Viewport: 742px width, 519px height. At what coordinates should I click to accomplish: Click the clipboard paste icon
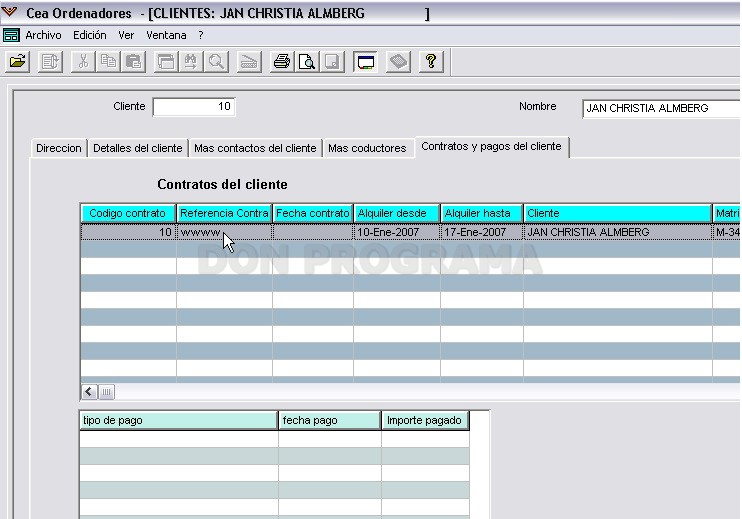[133, 62]
